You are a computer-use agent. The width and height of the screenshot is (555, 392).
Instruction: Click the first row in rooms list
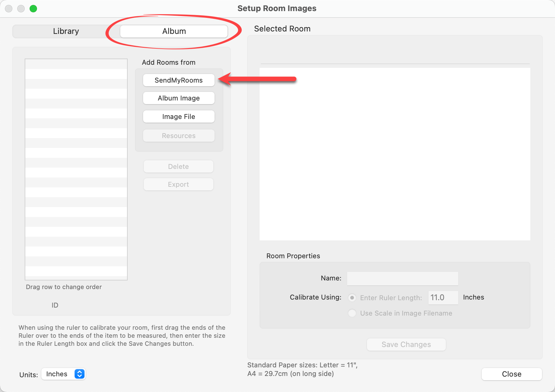pos(76,64)
